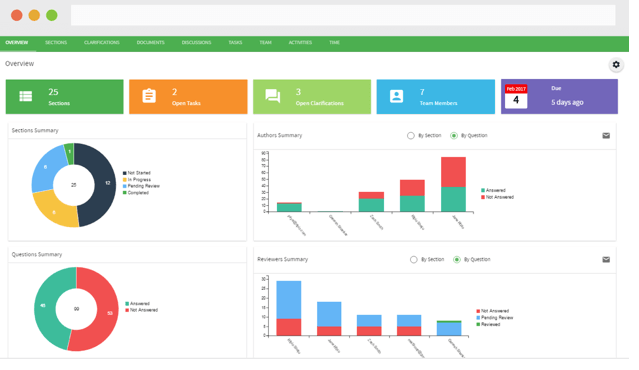
Task: Click the 'Reviewers Summary' panel title
Action: (x=282, y=259)
